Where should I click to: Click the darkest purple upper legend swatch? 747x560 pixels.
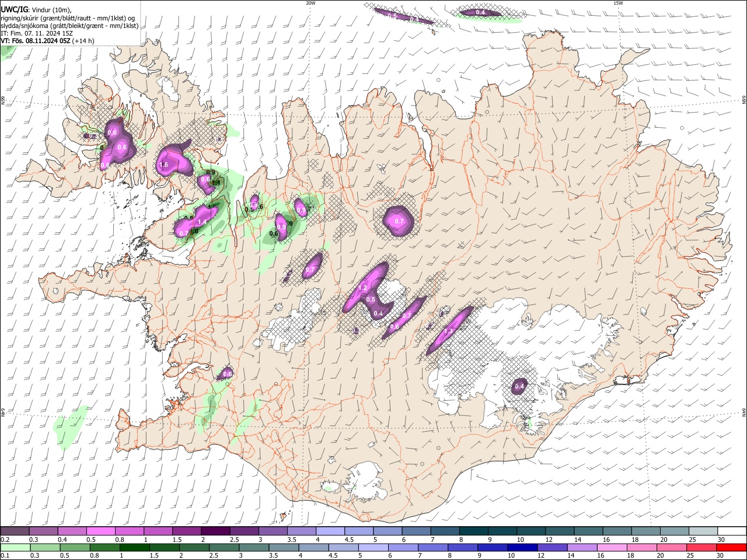215,531
